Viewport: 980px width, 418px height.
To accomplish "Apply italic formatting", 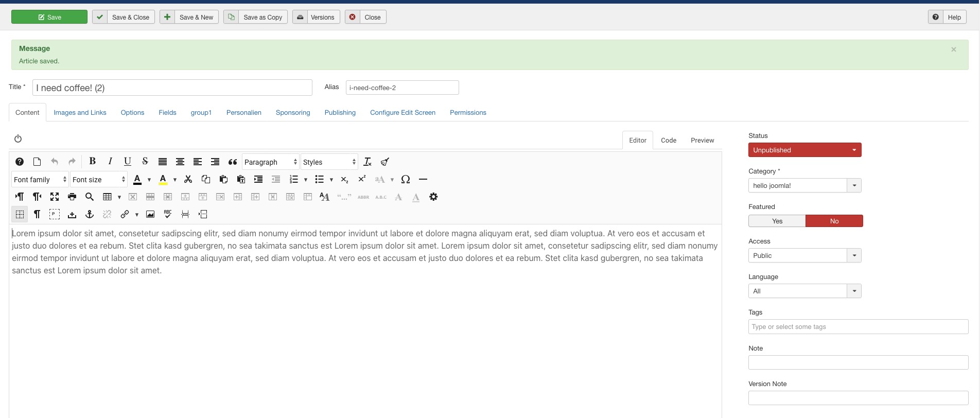I will (x=110, y=161).
